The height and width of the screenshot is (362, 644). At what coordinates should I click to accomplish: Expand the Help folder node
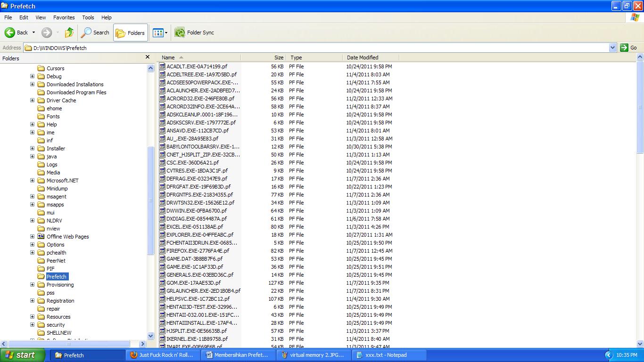click(x=32, y=124)
